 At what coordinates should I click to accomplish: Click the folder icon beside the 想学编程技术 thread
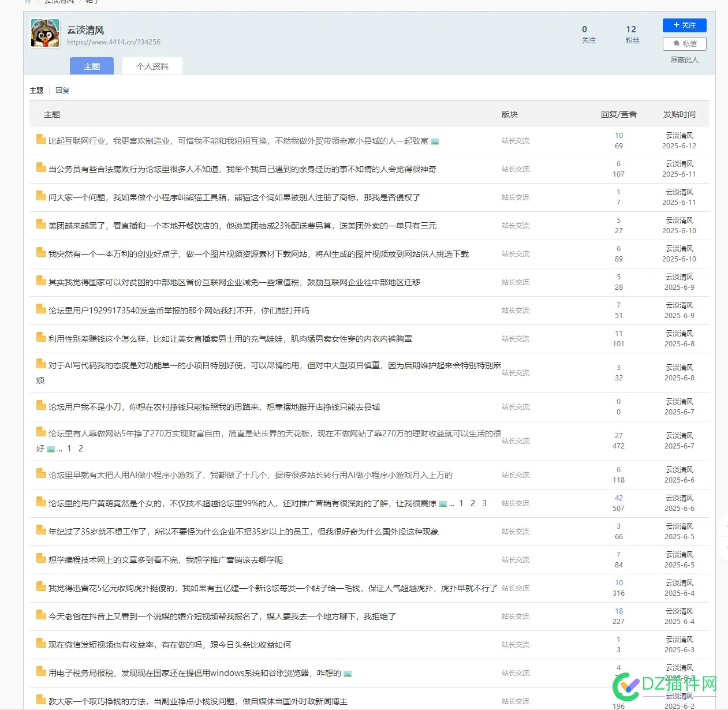point(41,558)
